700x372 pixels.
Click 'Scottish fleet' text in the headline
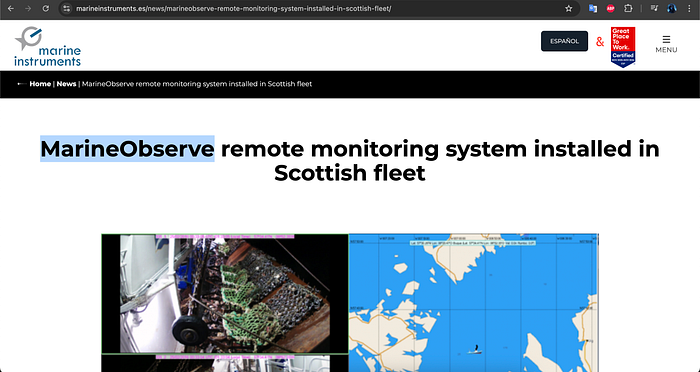[350, 173]
